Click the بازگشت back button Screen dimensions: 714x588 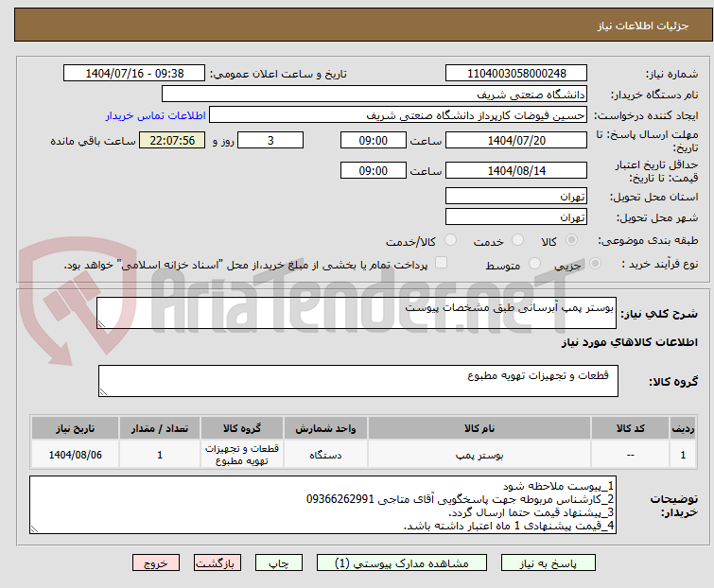218,563
